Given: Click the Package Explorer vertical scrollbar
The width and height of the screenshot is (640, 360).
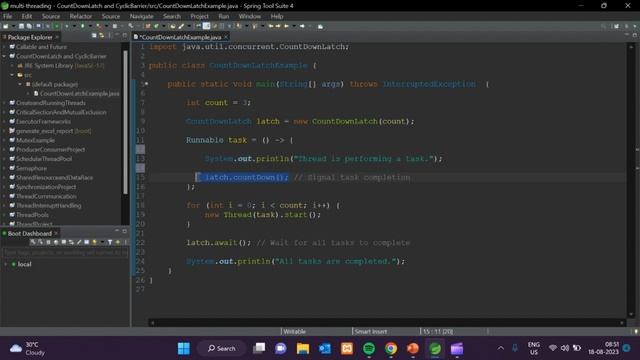Looking at the screenshot, I should click(x=125, y=122).
